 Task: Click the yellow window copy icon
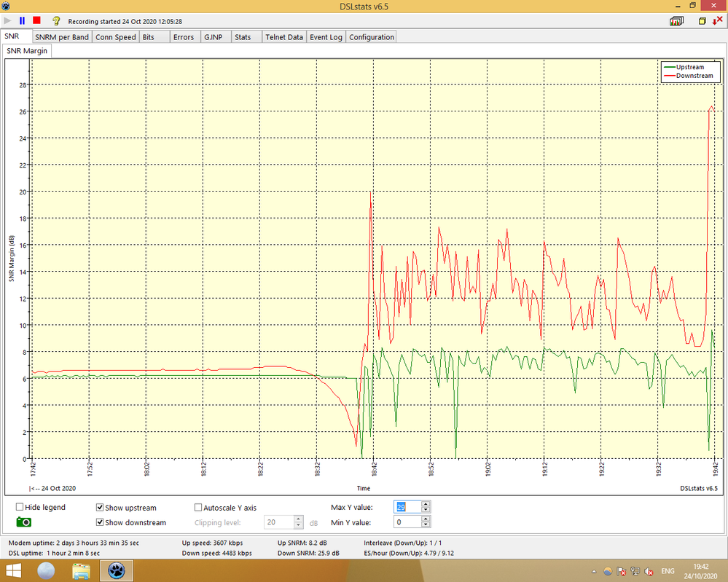[x=702, y=21]
